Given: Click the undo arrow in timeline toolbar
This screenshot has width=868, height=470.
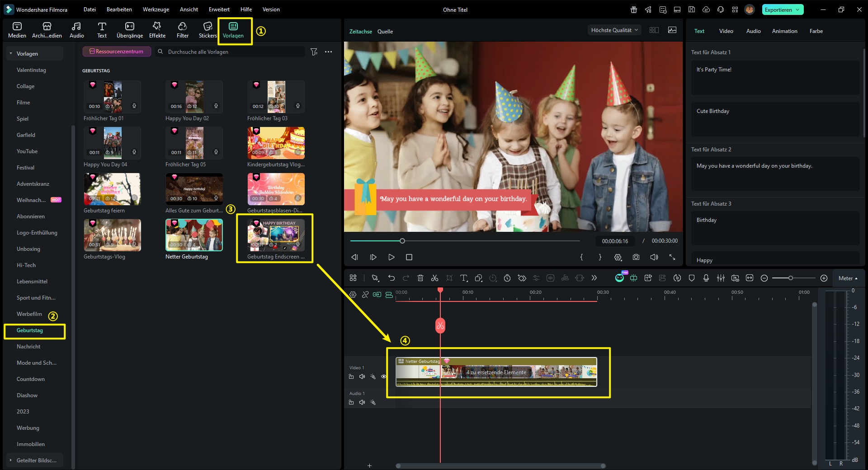Looking at the screenshot, I should tap(392, 278).
